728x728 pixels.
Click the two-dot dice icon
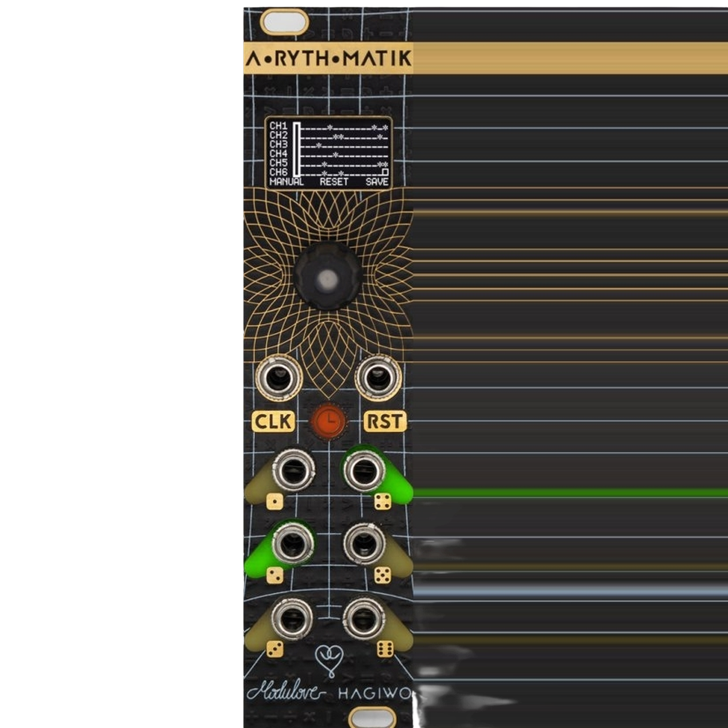click(x=274, y=576)
